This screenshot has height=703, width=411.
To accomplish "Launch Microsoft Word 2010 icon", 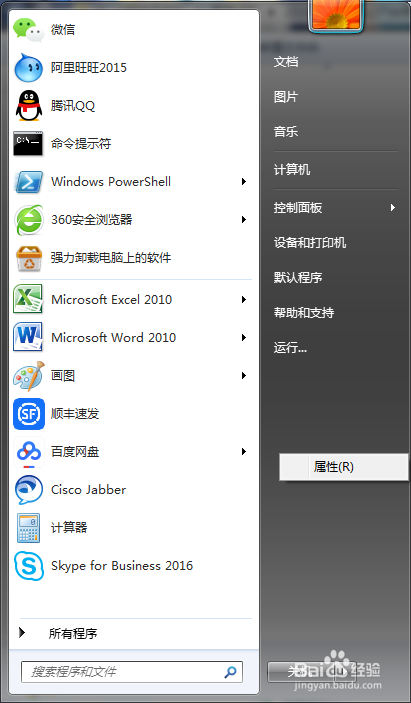I will (28, 337).
